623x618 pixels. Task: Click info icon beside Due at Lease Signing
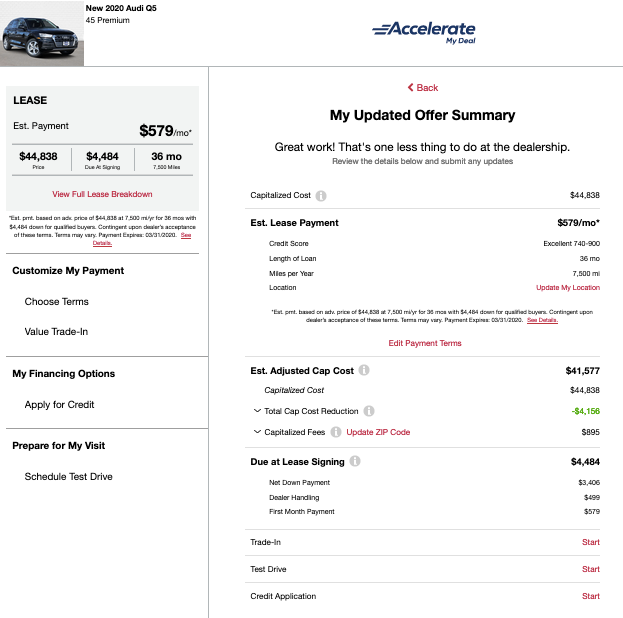(356, 462)
